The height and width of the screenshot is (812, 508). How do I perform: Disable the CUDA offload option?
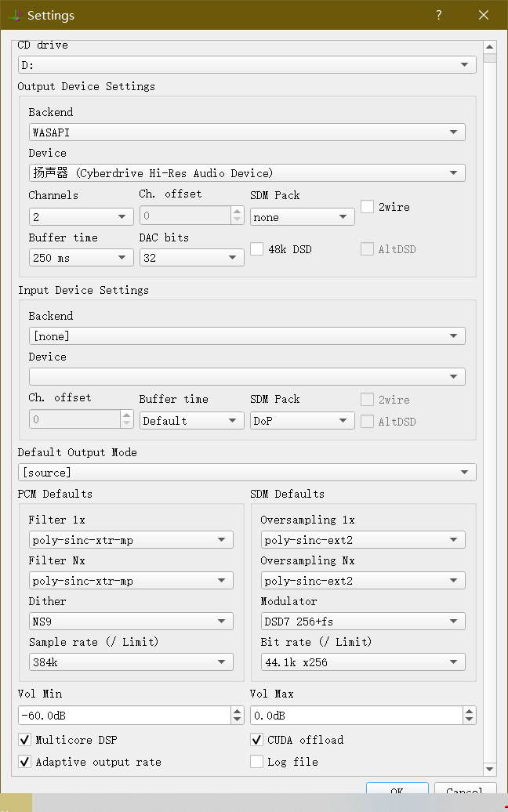pos(256,740)
